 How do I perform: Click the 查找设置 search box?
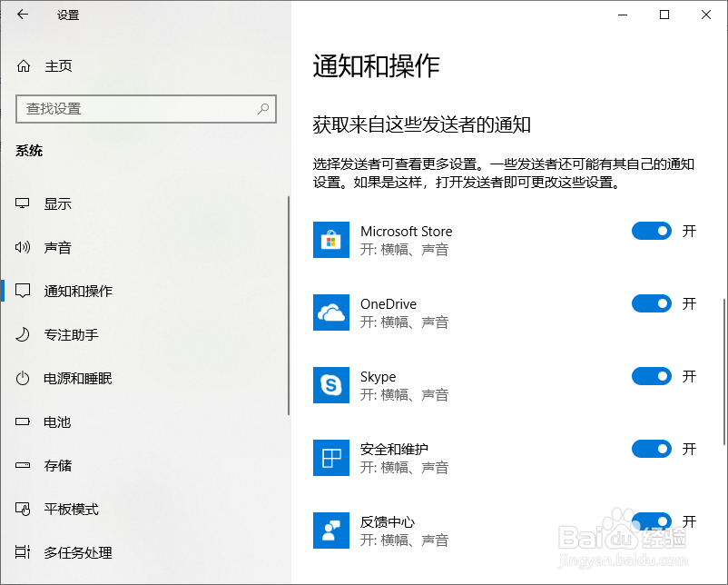pyautogui.click(x=145, y=109)
